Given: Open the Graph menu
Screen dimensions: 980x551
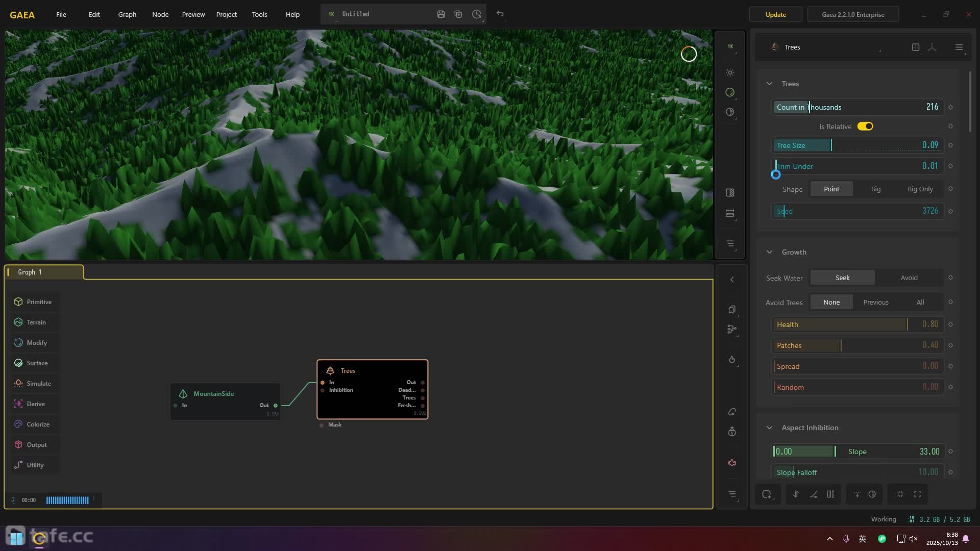Looking at the screenshot, I should coord(127,14).
